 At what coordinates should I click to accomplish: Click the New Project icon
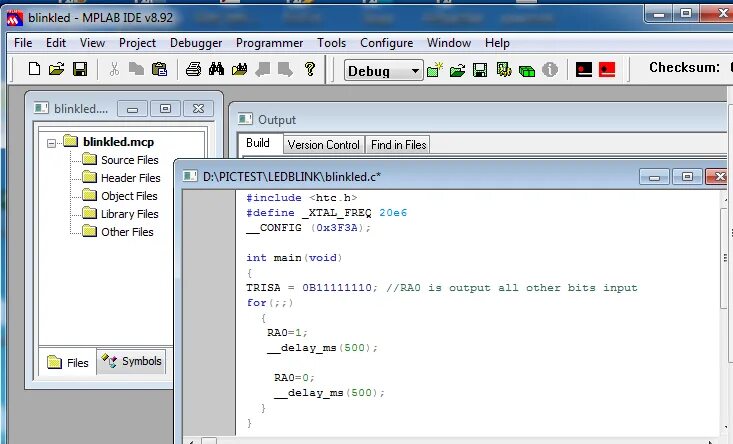point(435,70)
